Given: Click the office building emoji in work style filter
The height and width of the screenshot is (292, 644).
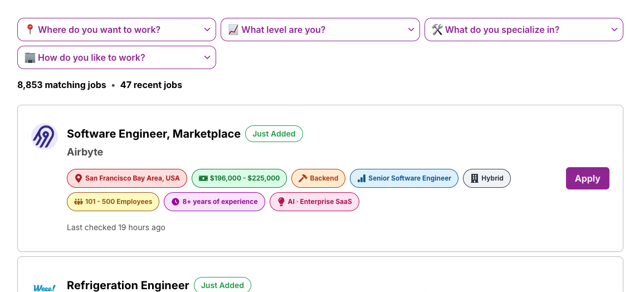Looking at the screenshot, I should (30, 57).
